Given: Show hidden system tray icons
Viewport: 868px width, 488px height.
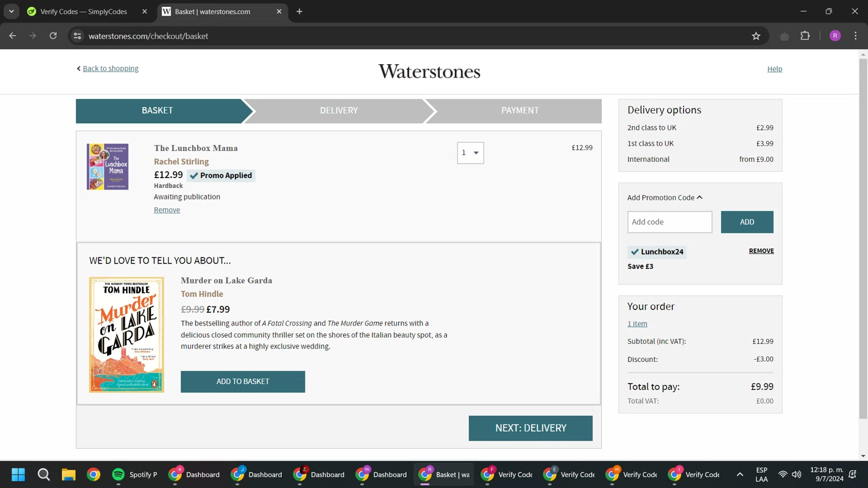Looking at the screenshot, I should click(x=740, y=475).
